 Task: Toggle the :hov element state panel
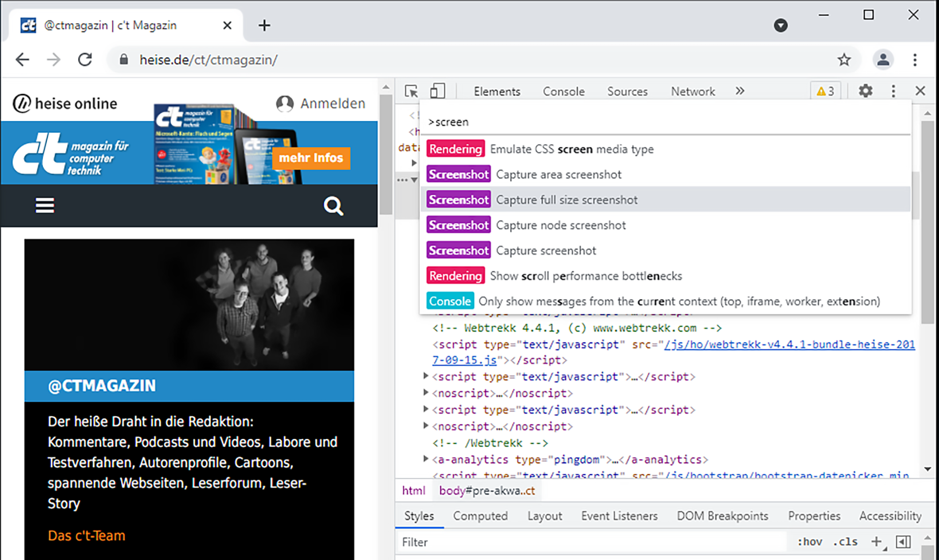[810, 542]
